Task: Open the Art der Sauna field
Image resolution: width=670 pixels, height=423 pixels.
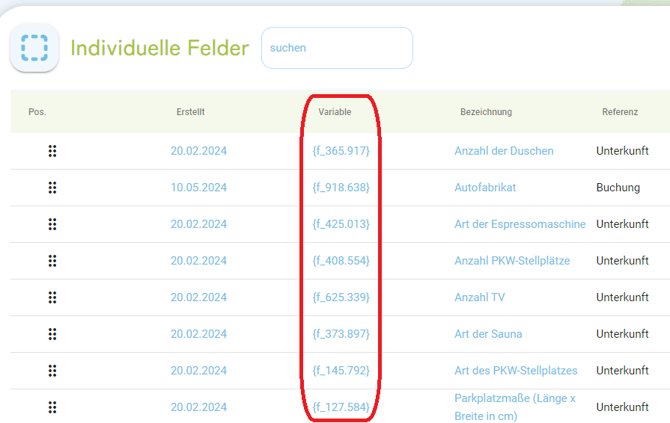Action: (488, 334)
